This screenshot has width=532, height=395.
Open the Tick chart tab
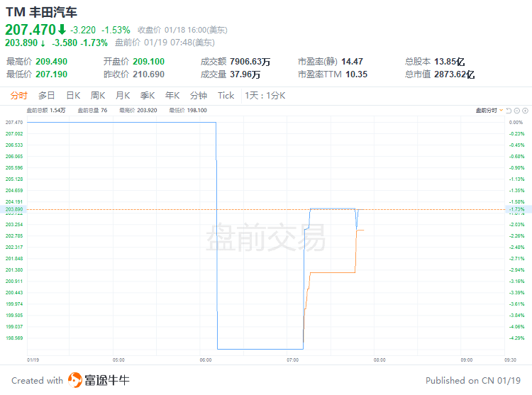pyautogui.click(x=226, y=96)
